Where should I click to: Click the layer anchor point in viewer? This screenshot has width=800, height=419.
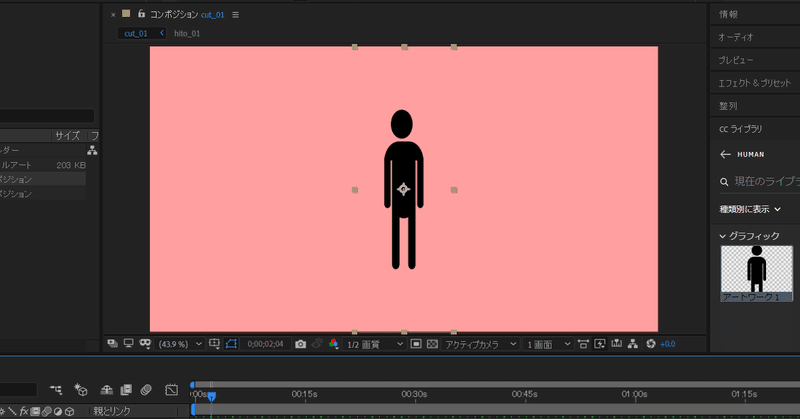[x=404, y=189]
